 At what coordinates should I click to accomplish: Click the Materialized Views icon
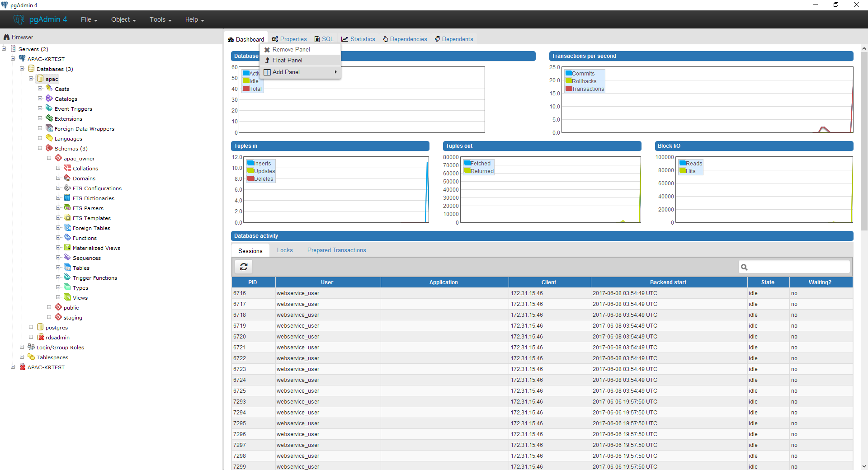click(67, 248)
